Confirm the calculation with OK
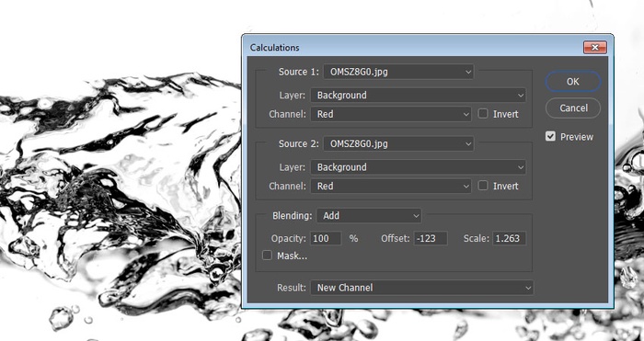 (573, 82)
